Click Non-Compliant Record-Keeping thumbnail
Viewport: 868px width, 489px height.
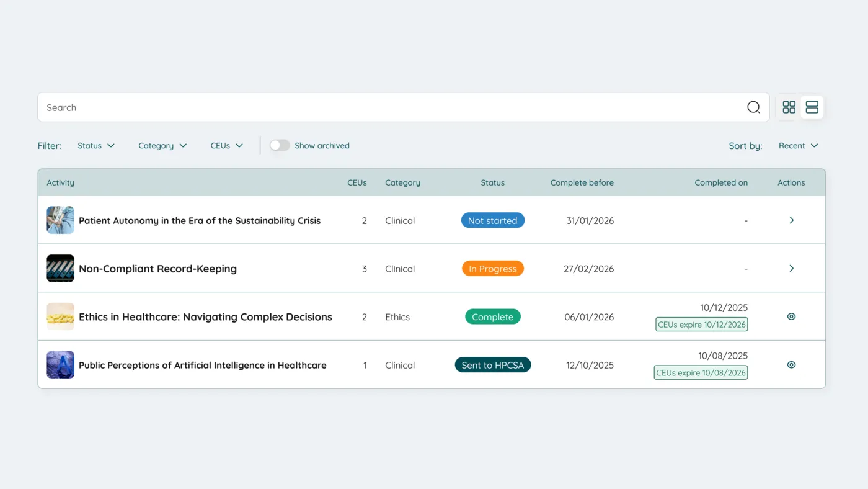coord(60,269)
